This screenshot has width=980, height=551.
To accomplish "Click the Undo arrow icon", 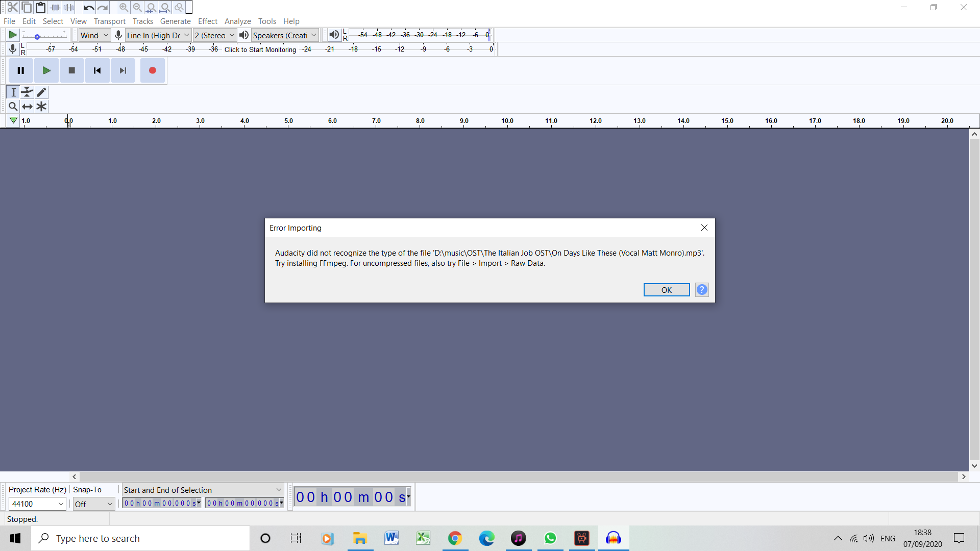I will click(89, 7).
